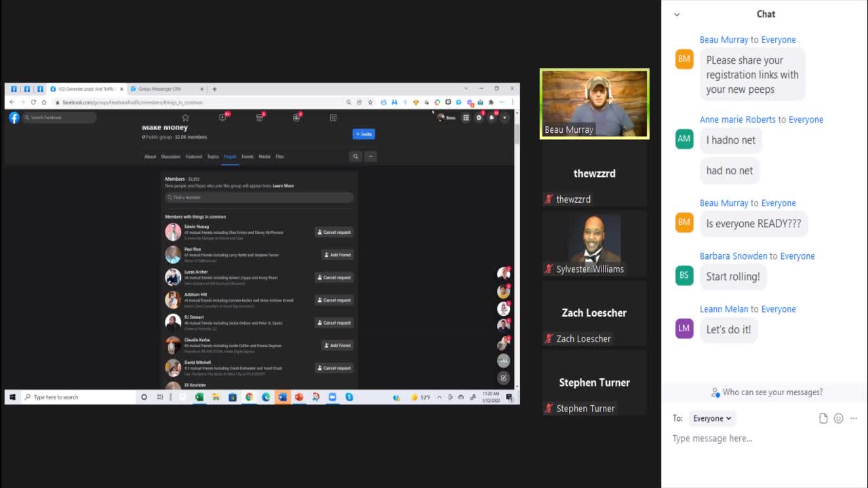Select Zach Loescher participant tile
The height and width of the screenshot is (488, 868).
coord(595,313)
